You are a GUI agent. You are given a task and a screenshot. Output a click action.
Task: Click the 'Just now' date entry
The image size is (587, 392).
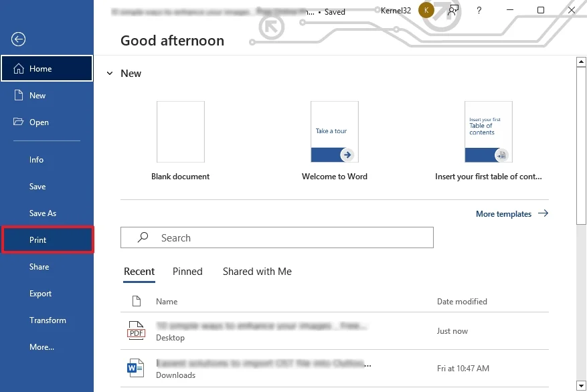(x=452, y=331)
